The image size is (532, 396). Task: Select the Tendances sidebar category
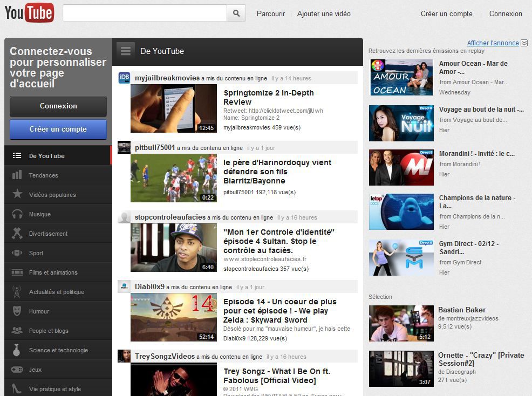click(x=58, y=175)
